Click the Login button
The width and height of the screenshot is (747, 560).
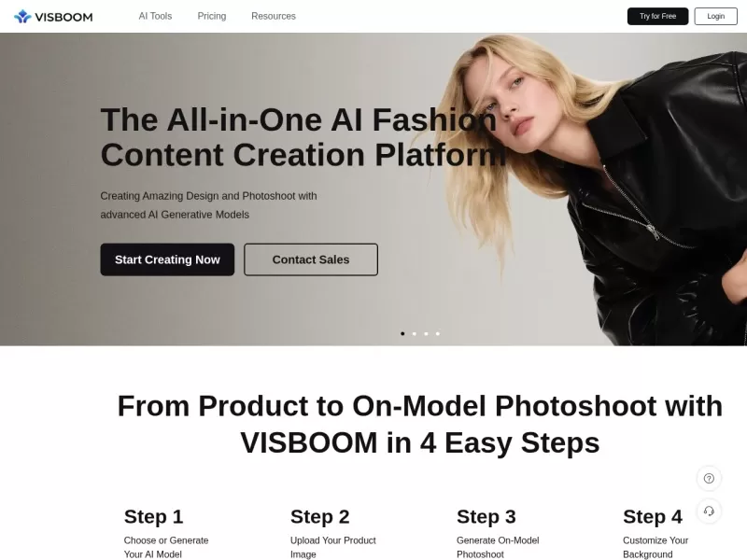tap(715, 16)
